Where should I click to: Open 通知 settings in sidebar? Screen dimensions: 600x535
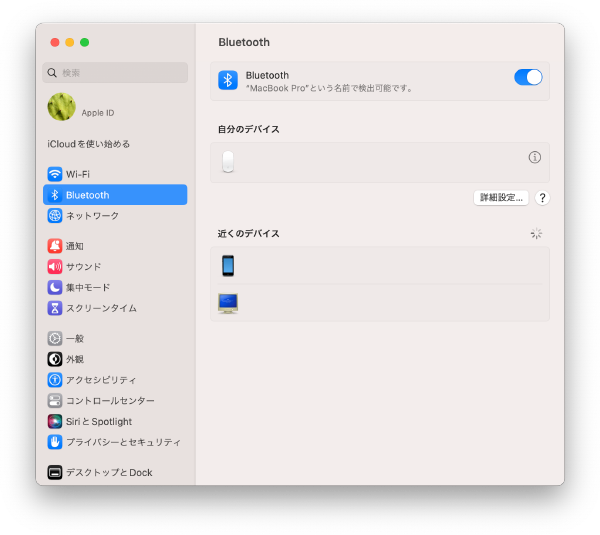[115, 246]
